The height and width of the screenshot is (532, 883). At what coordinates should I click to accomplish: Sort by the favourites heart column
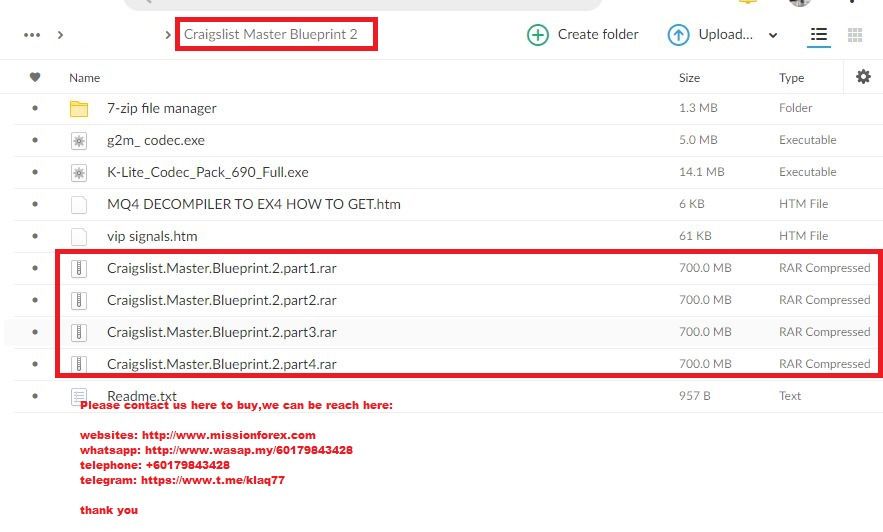[x=35, y=77]
